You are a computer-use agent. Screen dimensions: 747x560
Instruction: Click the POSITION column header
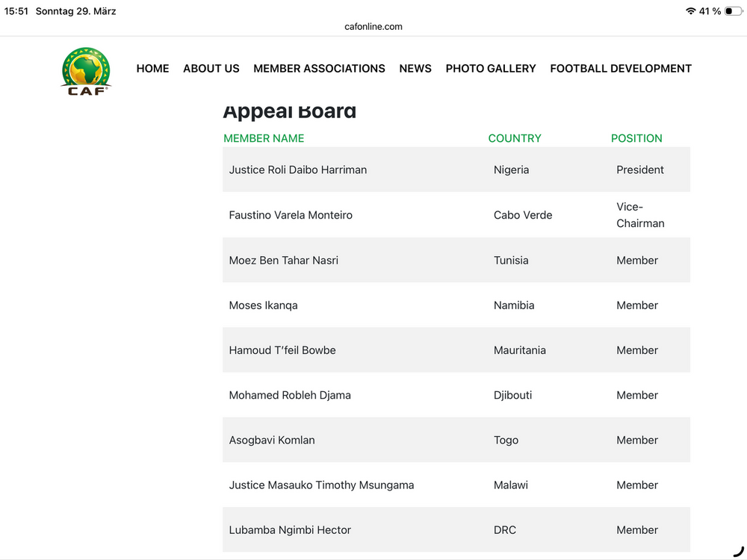click(x=636, y=138)
